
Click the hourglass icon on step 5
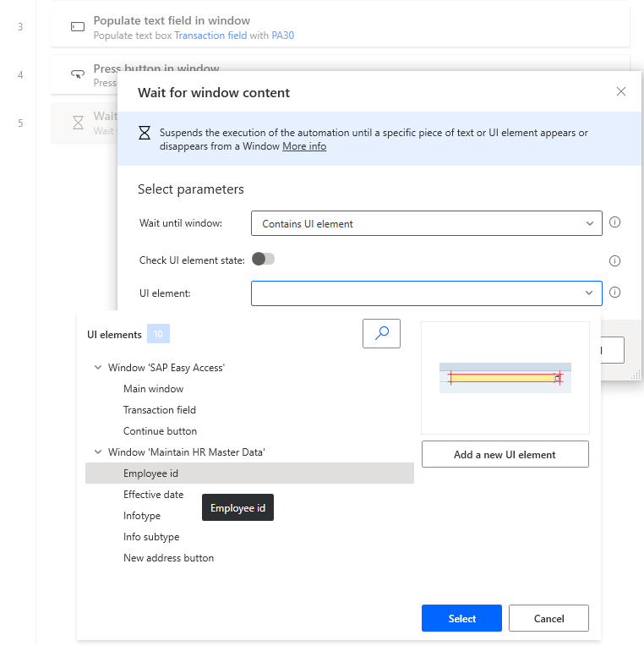(78, 123)
